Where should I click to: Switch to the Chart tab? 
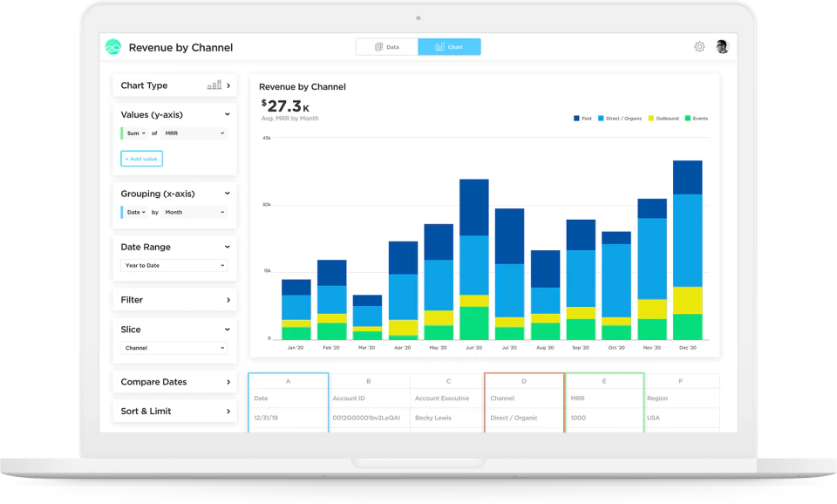449,46
